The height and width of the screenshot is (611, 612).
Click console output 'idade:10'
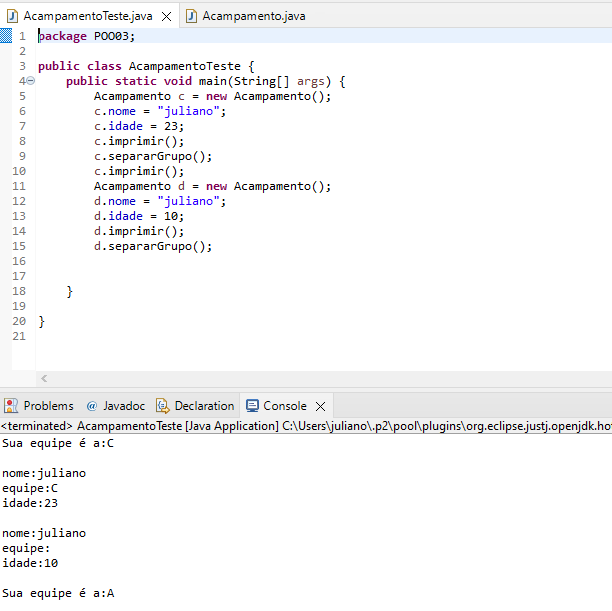(30, 563)
